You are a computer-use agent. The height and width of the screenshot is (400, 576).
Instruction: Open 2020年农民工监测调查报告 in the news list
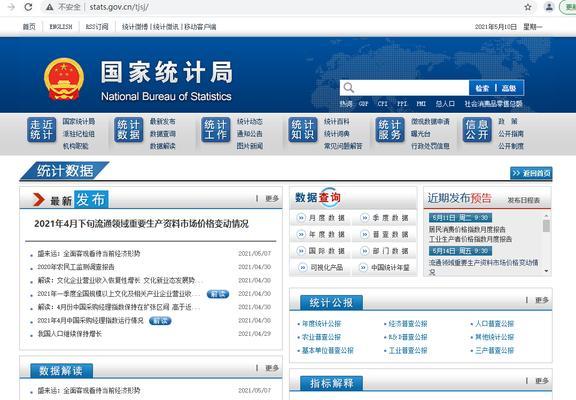pos(76,267)
